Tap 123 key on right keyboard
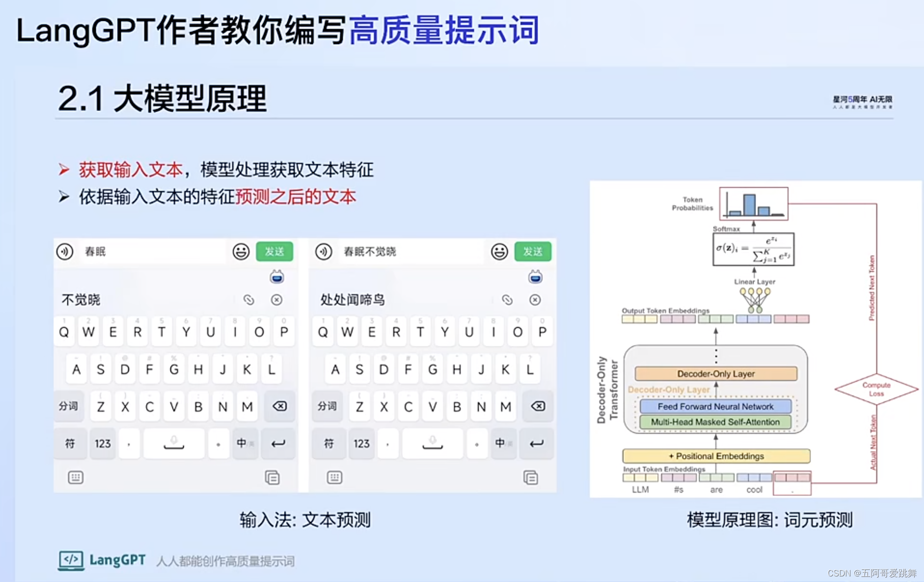Viewport: 924px width, 582px height. [x=361, y=443]
